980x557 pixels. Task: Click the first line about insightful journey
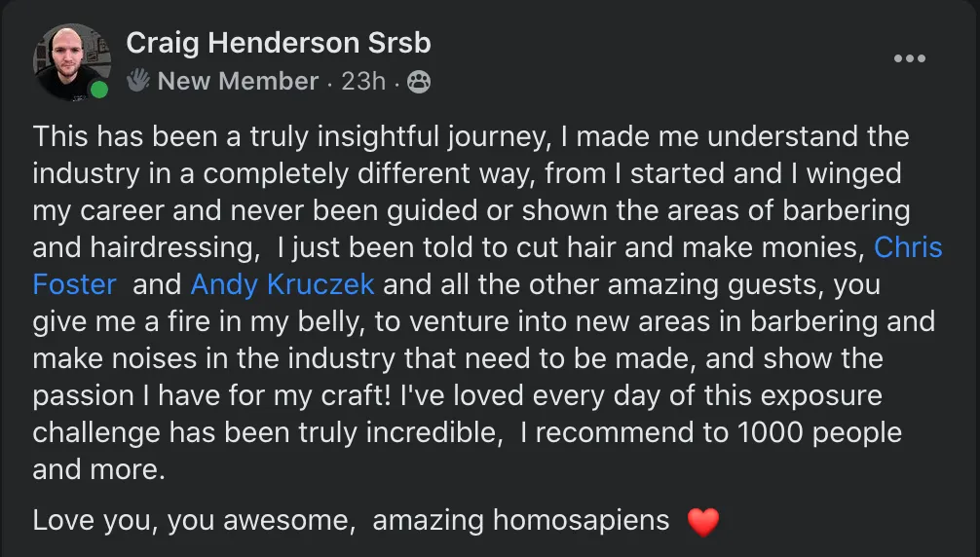(x=471, y=136)
